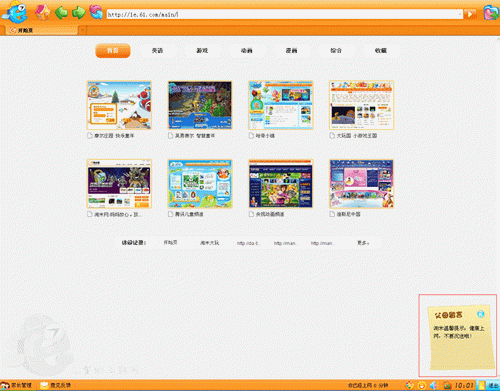Open the 意见反馈 feedback button
Image resolution: width=500 pixels, height=391 pixels.
point(55,385)
